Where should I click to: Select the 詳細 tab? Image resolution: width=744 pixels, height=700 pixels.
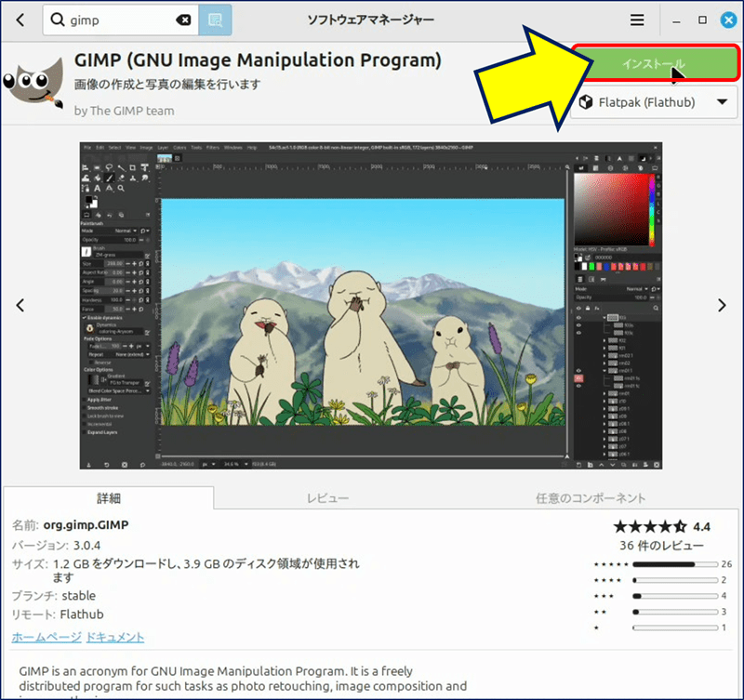tap(109, 498)
